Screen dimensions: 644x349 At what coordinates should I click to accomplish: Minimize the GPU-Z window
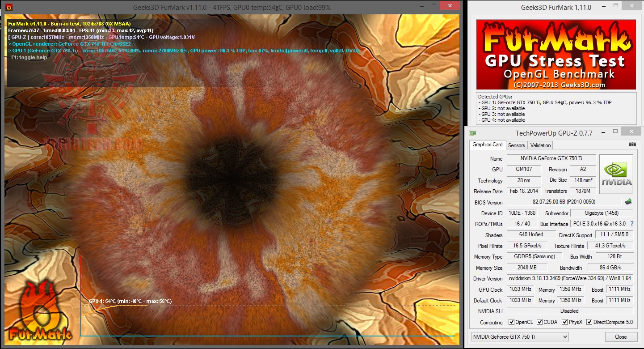point(603,132)
